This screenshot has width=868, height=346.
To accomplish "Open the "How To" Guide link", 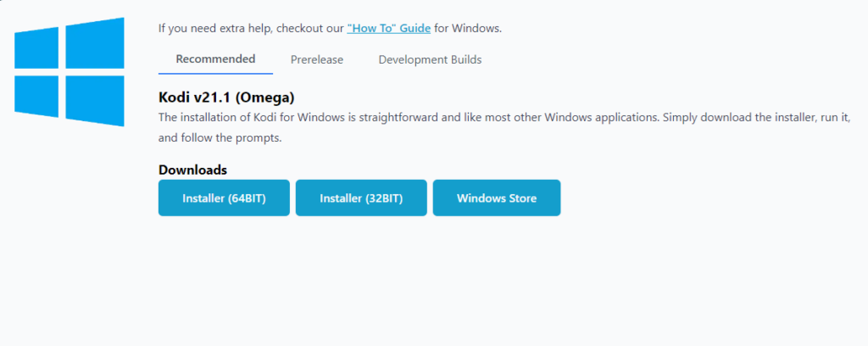I will (x=388, y=28).
